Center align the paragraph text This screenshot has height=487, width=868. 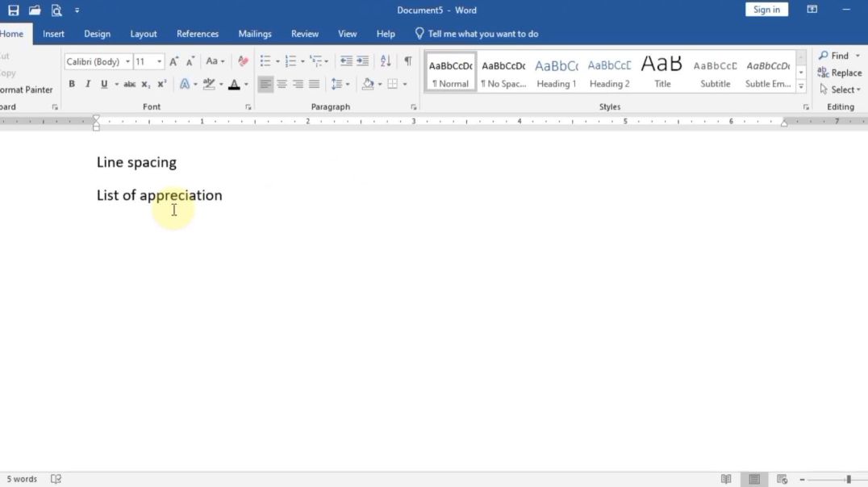pyautogui.click(x=282, y=84)
